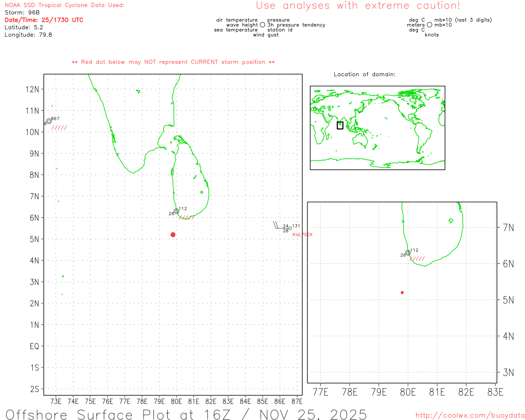525x420 pixels.
Task: Click the 83E longitude label on inset map
Action: (x=495, y=393)
